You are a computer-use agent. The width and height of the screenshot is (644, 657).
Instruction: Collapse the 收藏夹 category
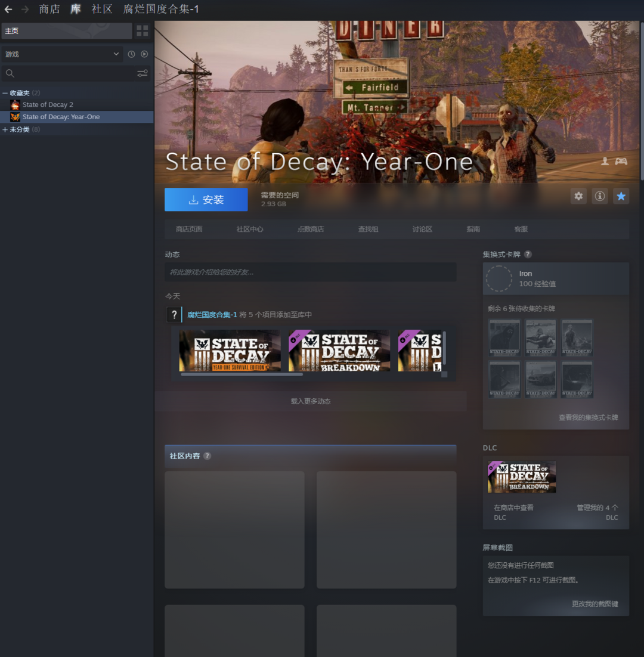pyautogui.click(x=5, y=93)
